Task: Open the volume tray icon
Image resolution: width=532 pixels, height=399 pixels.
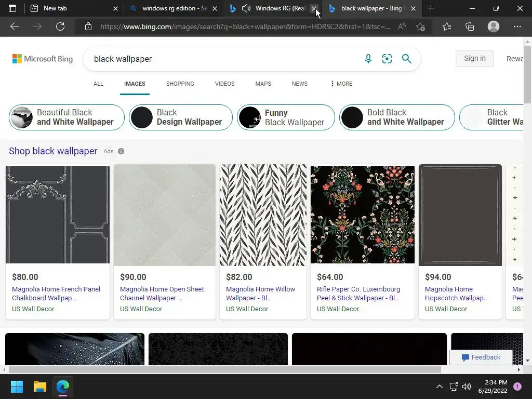Action: 467,387
